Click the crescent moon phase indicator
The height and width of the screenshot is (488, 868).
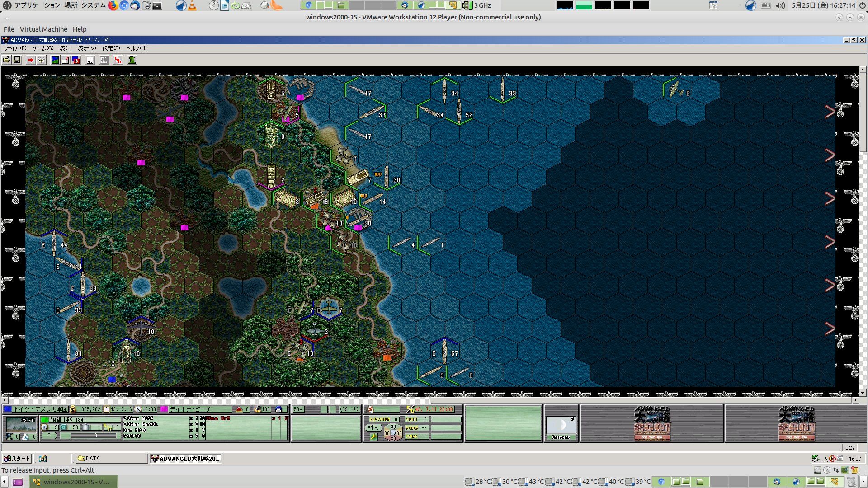click(561, 425)
